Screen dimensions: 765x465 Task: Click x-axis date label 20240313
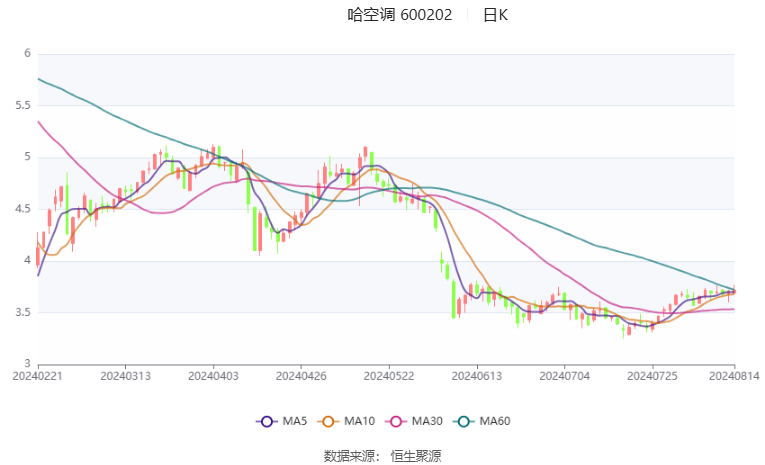pyautogui.click(x=125, y=376)
